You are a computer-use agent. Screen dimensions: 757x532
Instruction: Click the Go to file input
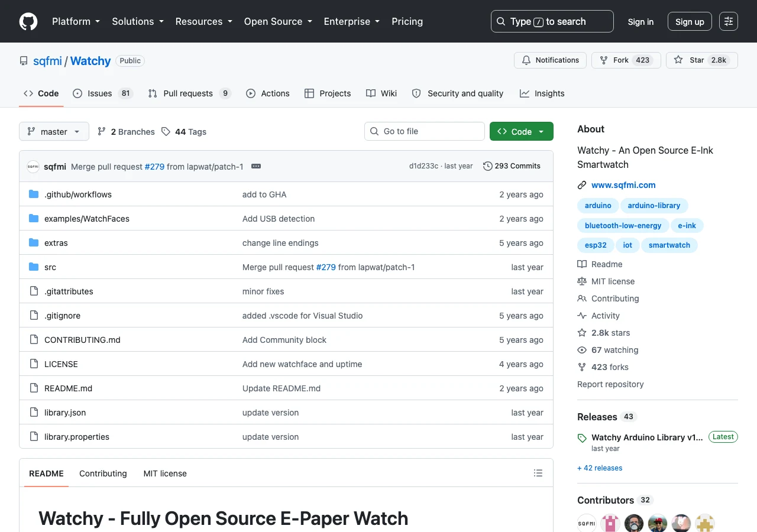click(425, 131)
